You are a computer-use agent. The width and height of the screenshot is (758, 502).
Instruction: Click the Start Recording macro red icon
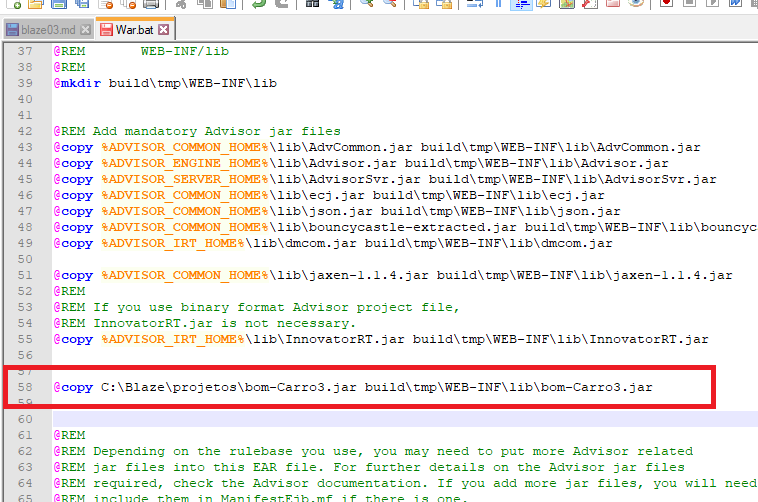point(667,4)
